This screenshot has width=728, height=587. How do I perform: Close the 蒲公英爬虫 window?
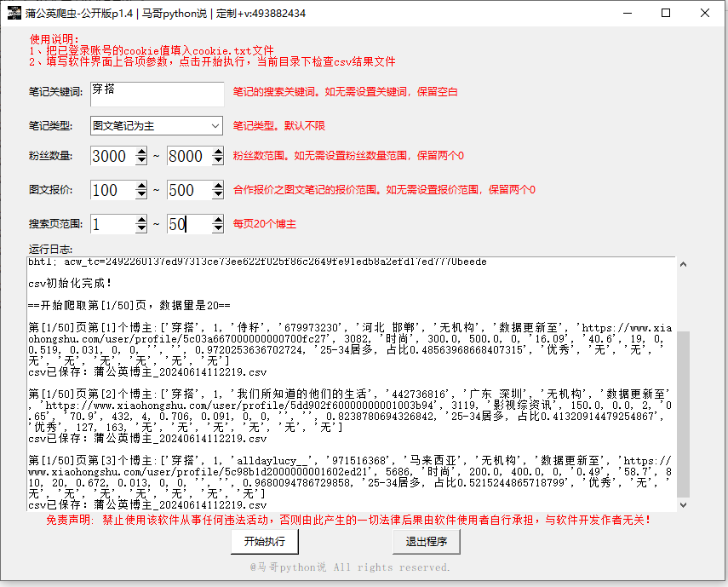pyautogui.click(x=704, y=13)
